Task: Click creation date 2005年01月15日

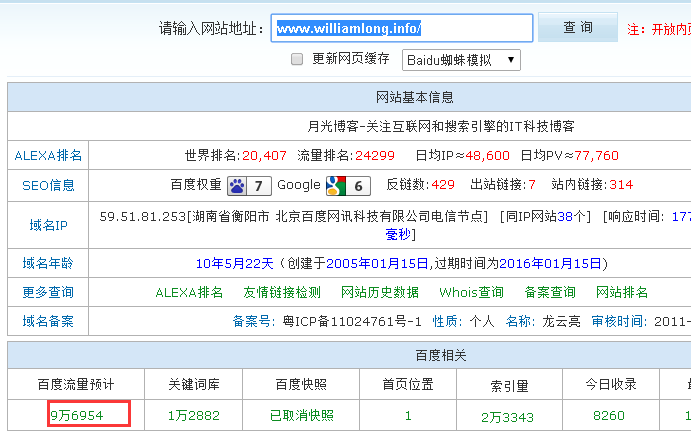Action: [x=377, y=264]
